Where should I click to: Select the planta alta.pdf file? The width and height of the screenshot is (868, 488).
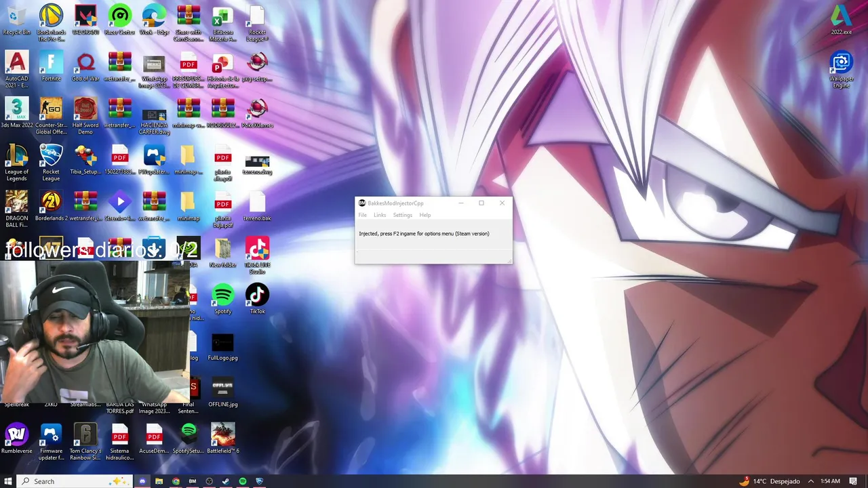pyautogui.click(x=222, y=163)
